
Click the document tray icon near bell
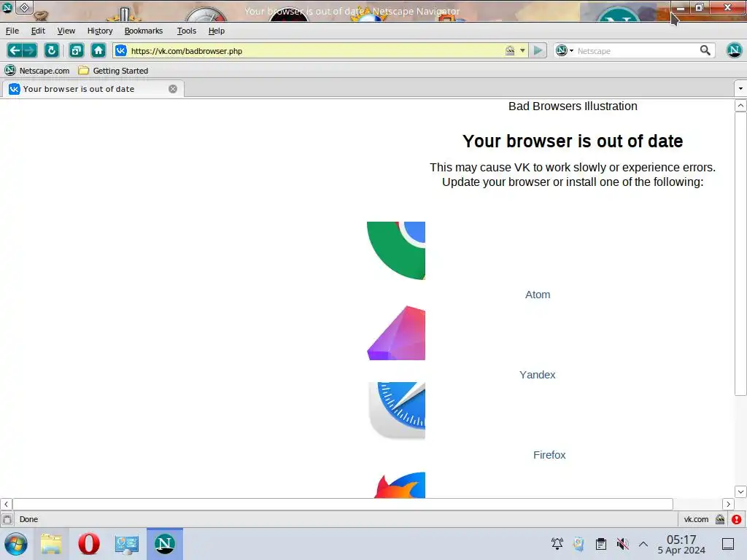(x=578, y=544)
